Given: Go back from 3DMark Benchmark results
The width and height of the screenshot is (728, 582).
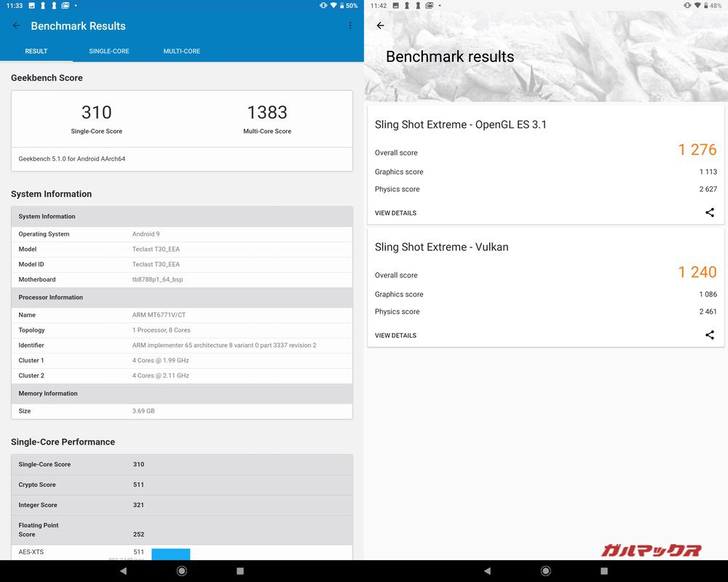Looking at the screenshot, I should click(x=380, y=25).
